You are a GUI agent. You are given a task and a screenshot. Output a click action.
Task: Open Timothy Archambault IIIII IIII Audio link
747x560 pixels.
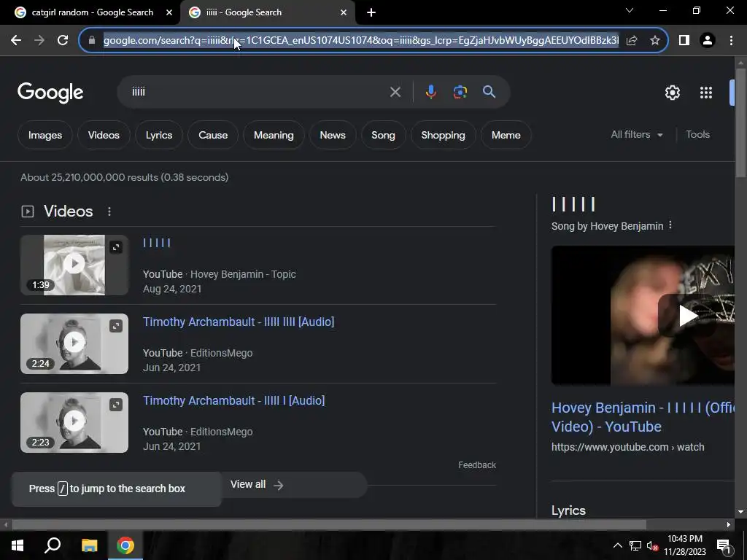click(x=239, y=322)
